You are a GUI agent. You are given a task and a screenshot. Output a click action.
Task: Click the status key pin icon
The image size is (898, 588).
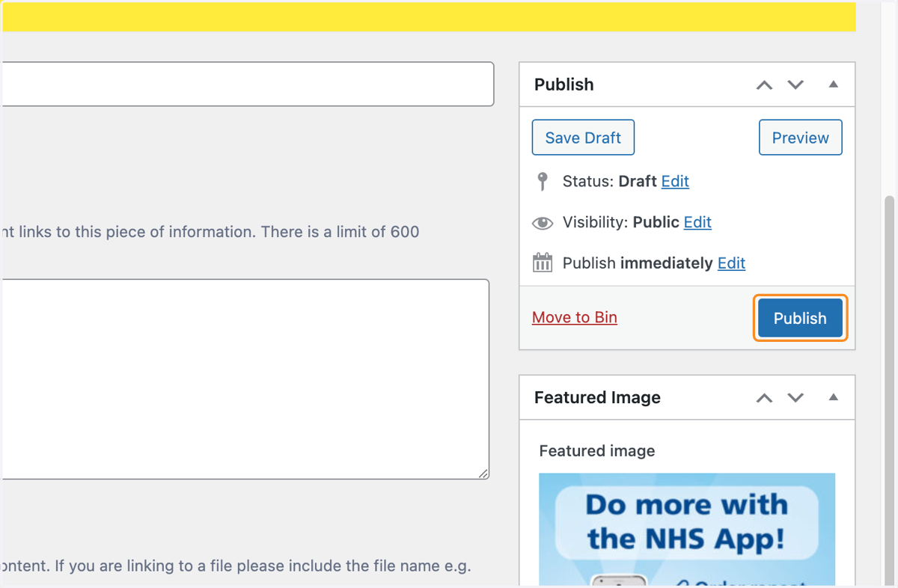click(x=543, y=181)
